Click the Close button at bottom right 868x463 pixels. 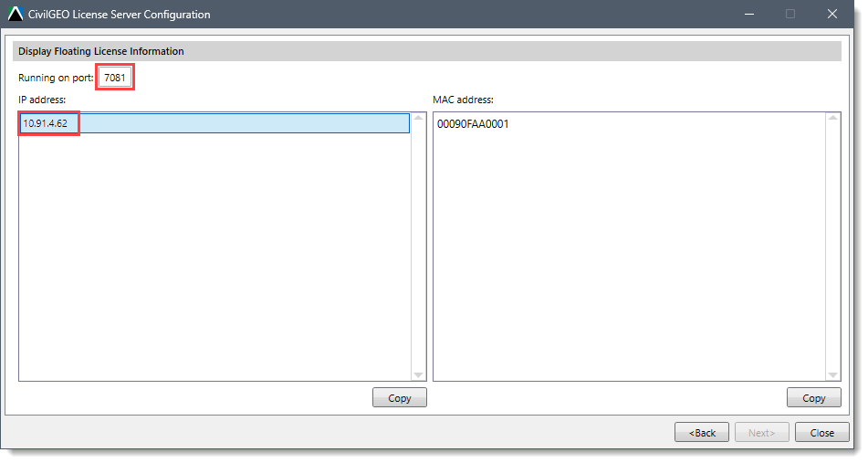click(822, 433)
